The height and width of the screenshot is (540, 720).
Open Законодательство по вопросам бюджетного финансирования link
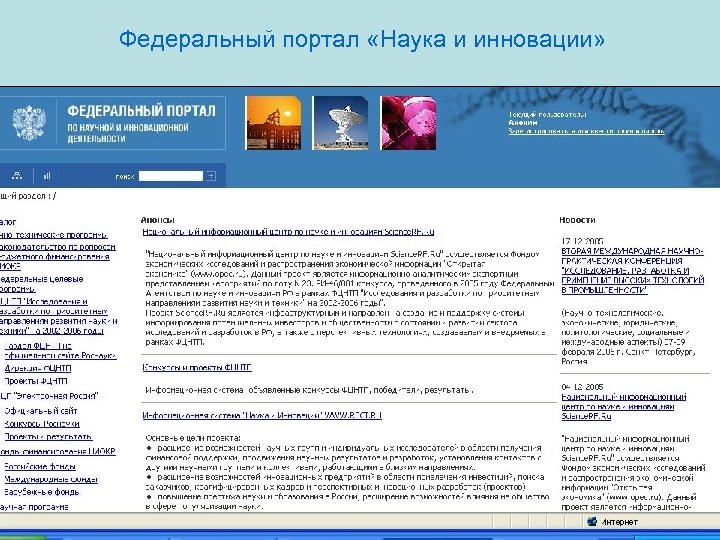57,256
